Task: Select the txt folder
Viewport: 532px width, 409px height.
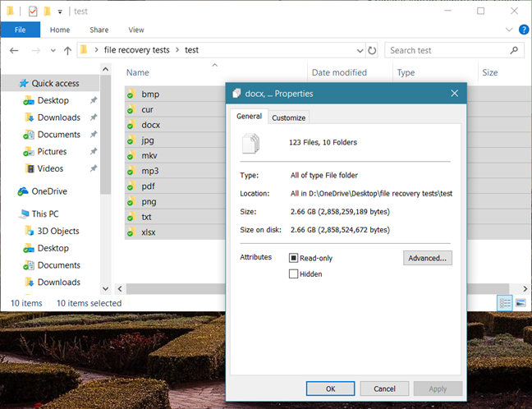Action: click(146, 217)
